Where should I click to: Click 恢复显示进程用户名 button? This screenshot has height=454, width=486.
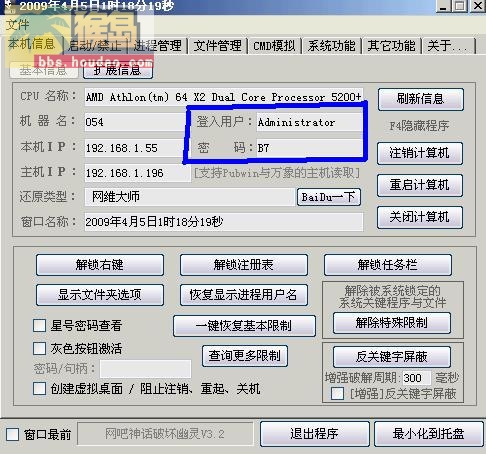[244, 295]
